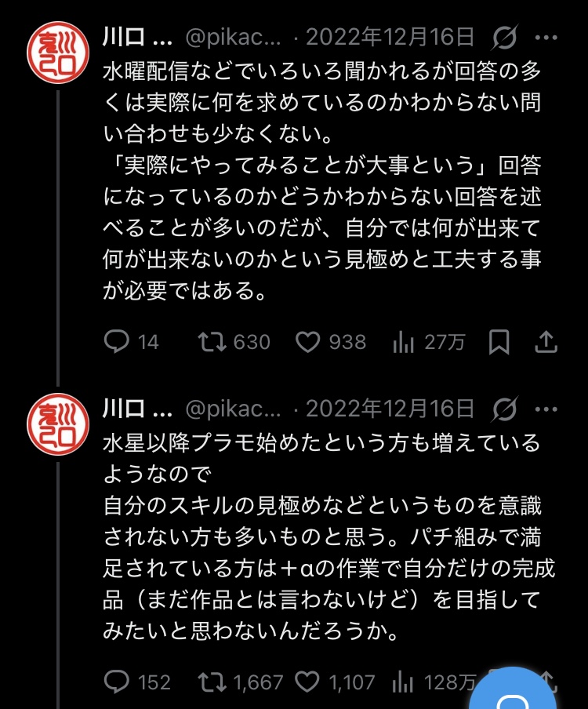Tap the @pikac... handle on first tweet
The image size is (588, 709).
tap(231, 37)
